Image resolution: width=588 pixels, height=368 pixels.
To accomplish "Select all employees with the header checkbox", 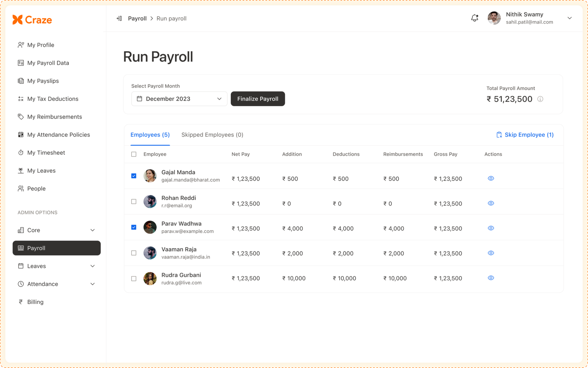I will [133, 154].
